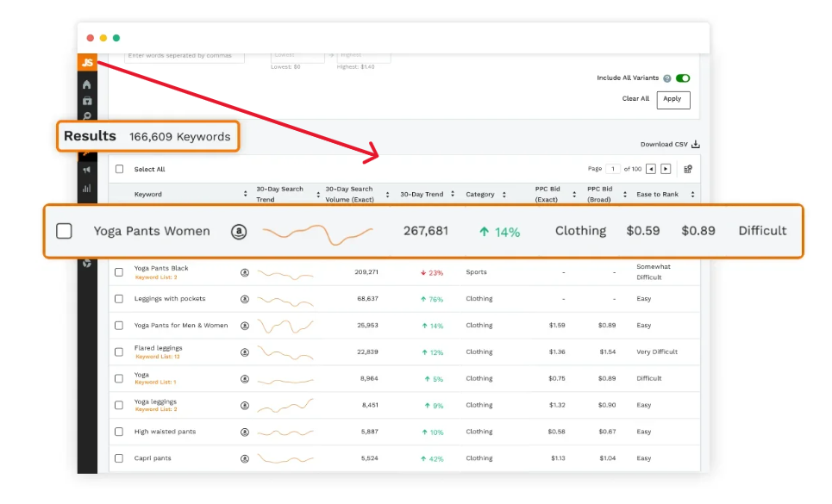
Task: Sort by the Category column arrows
Action: click(x=504, y=195)
